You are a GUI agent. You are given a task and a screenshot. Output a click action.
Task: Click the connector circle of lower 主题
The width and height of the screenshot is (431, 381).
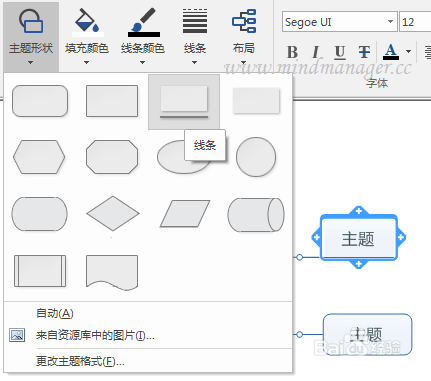299,334
